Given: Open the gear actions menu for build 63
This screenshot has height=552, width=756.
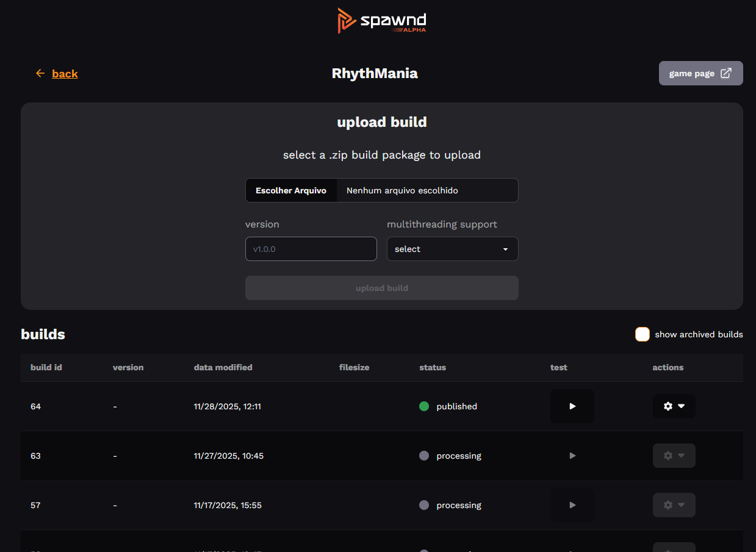Looking at the screenshot, I should 674,456.
